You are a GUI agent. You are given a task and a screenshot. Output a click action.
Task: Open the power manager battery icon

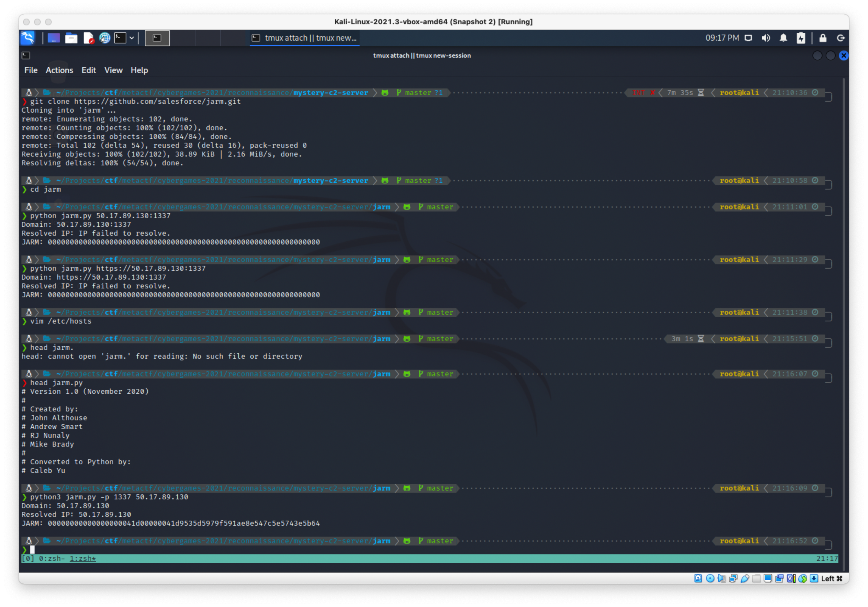coord(801,38)
